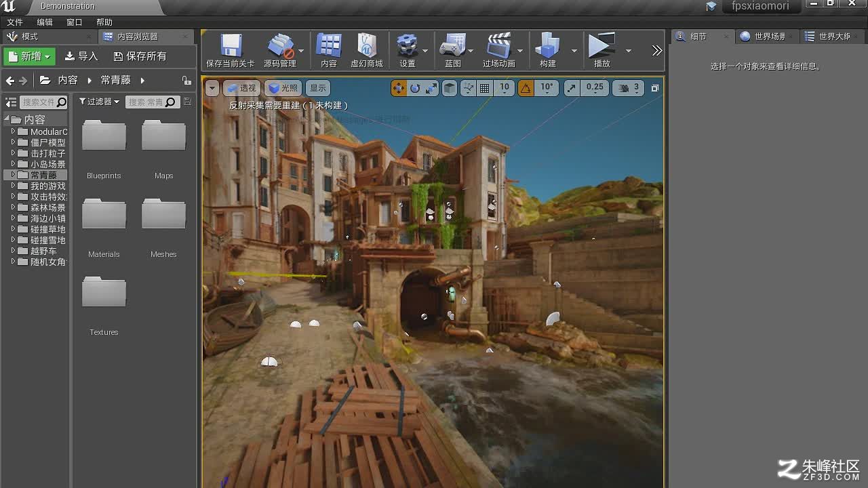The image size is (868, 488).
Task: Click the folder path picker icon
Action: pyautogui.click(x=45, y=80)
